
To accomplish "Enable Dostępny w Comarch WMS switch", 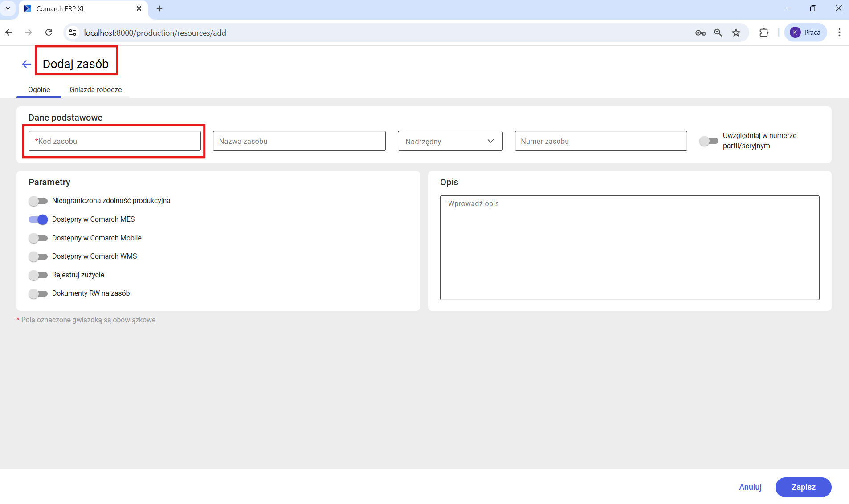I will pos(38,256).
